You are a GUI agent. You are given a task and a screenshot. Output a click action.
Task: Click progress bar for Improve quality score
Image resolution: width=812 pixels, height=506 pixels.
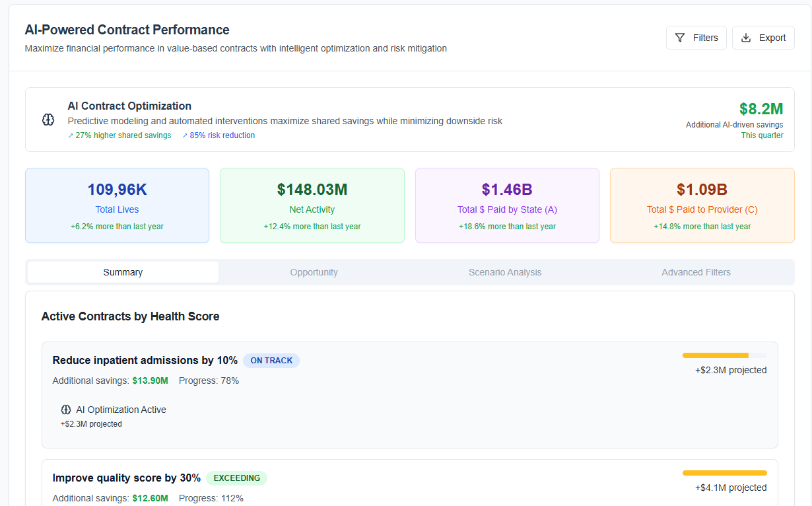coord(725,473)
